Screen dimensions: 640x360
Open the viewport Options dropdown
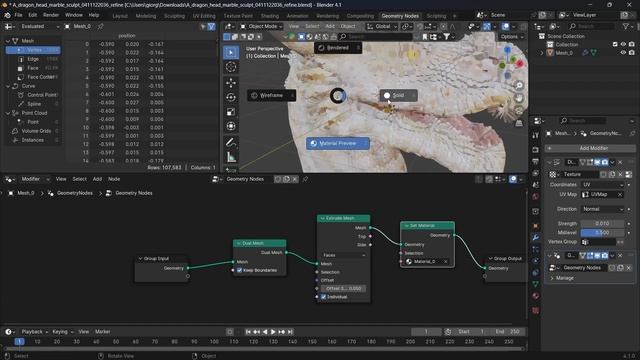click(512, 37)
